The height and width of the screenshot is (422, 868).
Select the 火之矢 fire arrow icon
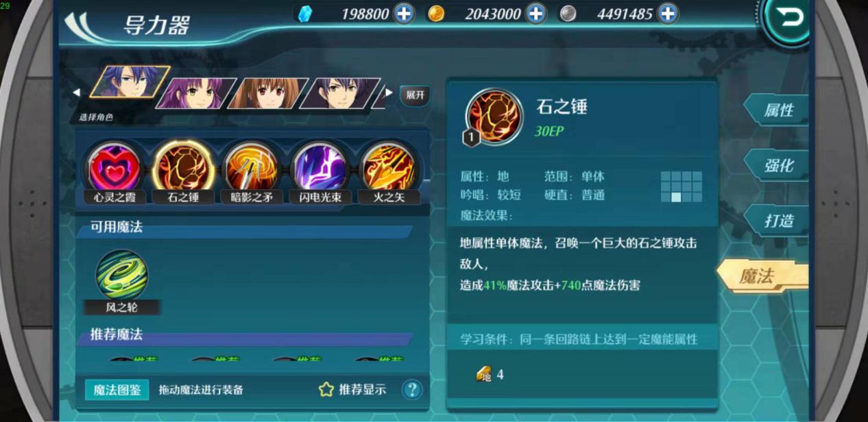[389, 168]
